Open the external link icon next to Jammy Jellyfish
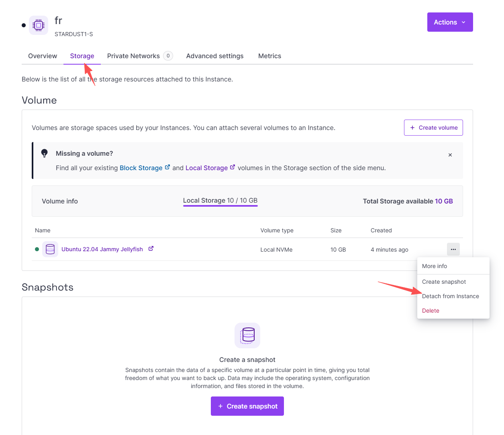 tap(151, 249)
